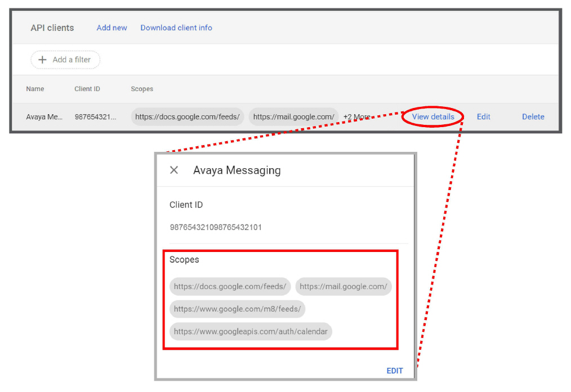Click Edit in the API clients row
This screenshot has height=392, width=571.
(483, 117)
